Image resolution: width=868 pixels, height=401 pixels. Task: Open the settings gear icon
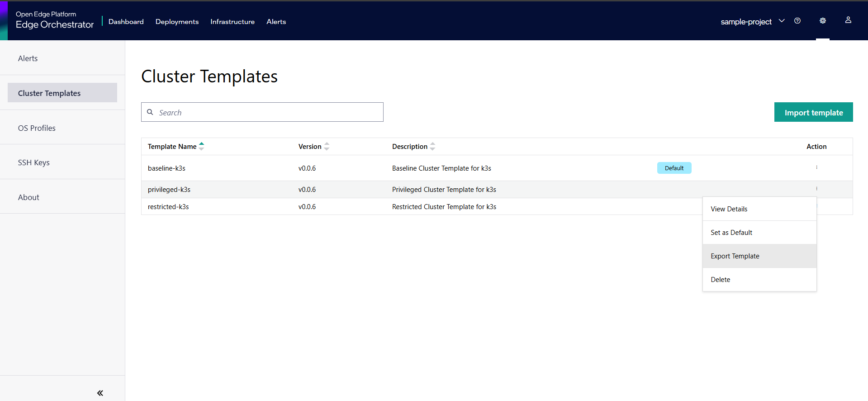822,21
